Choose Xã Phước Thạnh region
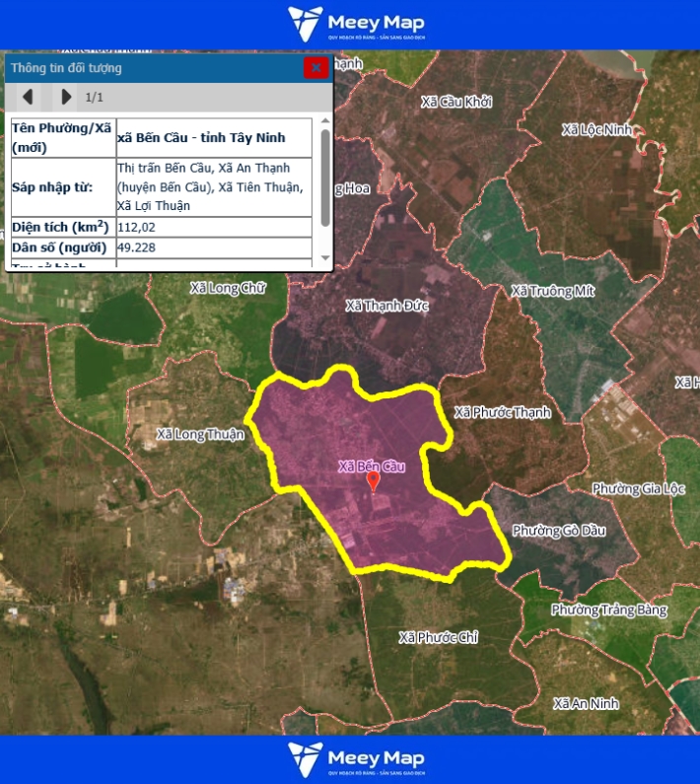The image size is (700, 784). click(x=502, y=412)
